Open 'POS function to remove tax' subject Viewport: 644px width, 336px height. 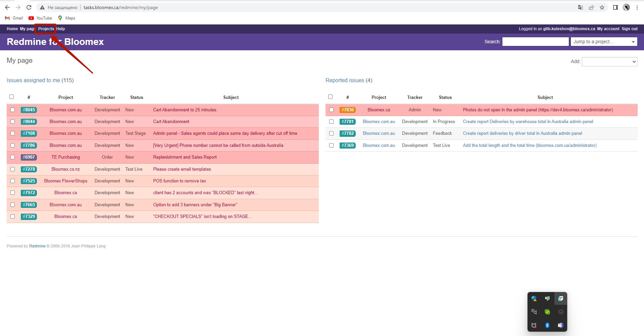pos(180,181)
